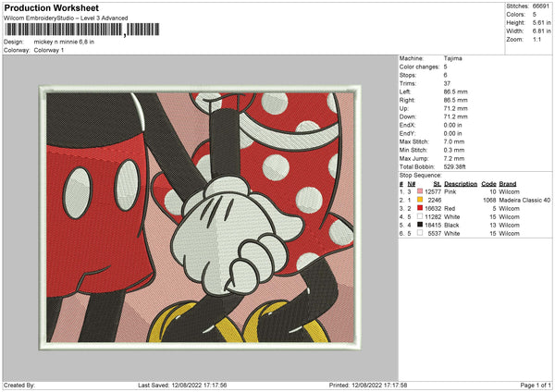This screenshot has width=555, height=392.
Task: Click the Width value "6.81 in"
Action: pos(541,31)
